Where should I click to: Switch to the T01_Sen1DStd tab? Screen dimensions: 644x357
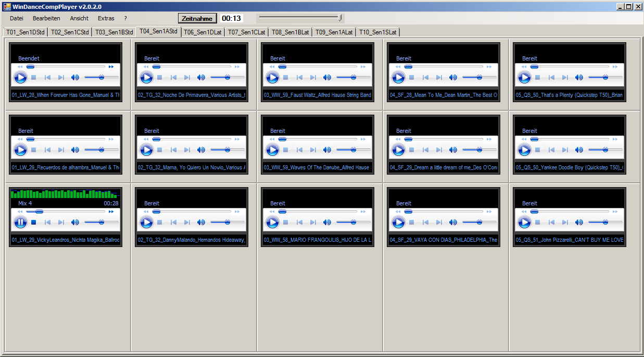point(26,32)
